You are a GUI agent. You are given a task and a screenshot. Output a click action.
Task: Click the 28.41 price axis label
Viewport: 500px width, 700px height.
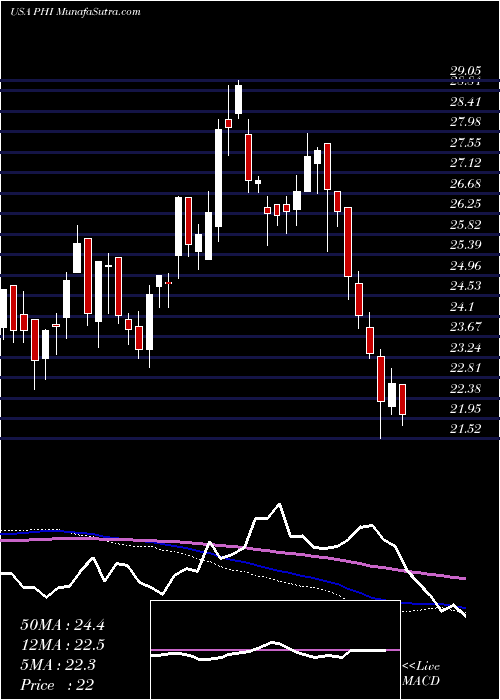pos(465,101)
